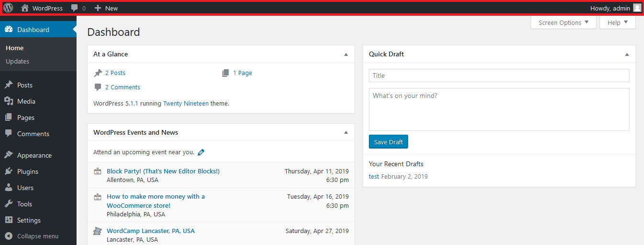This screenshot has width=644, height=245.
Task: Collapse the WordPress Events and News panel
Action: click(x=346, y=133)
